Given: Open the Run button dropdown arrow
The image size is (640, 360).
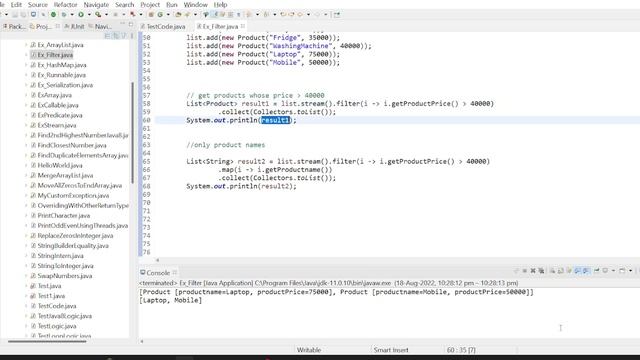Looking at the screenshot, I should [x=89, y=15].
